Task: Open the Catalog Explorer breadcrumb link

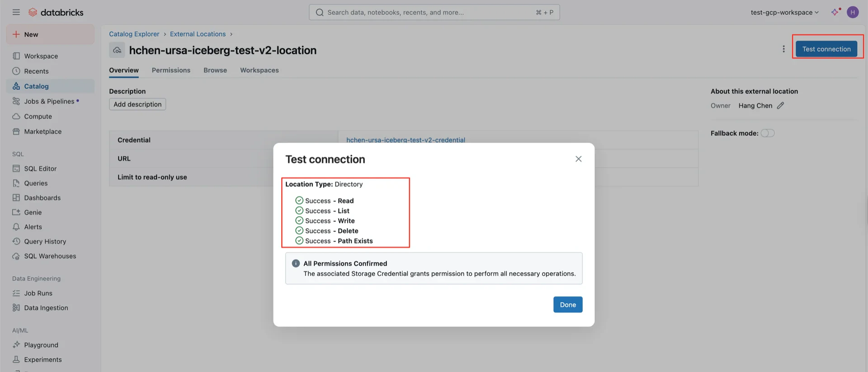Action: pyautogui.click(x=134, y=34)
